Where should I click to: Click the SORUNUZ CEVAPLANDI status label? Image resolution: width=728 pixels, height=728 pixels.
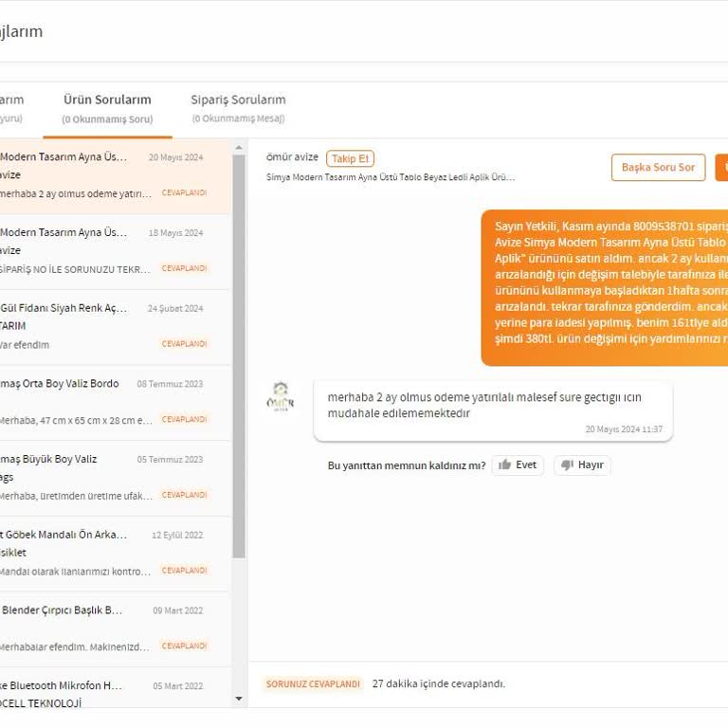(313, 683)
